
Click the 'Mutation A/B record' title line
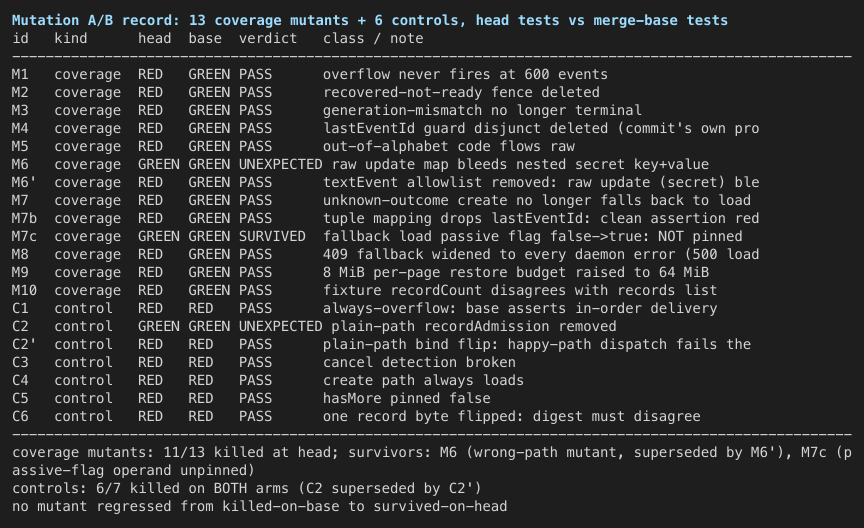click(x=370, y=20)
